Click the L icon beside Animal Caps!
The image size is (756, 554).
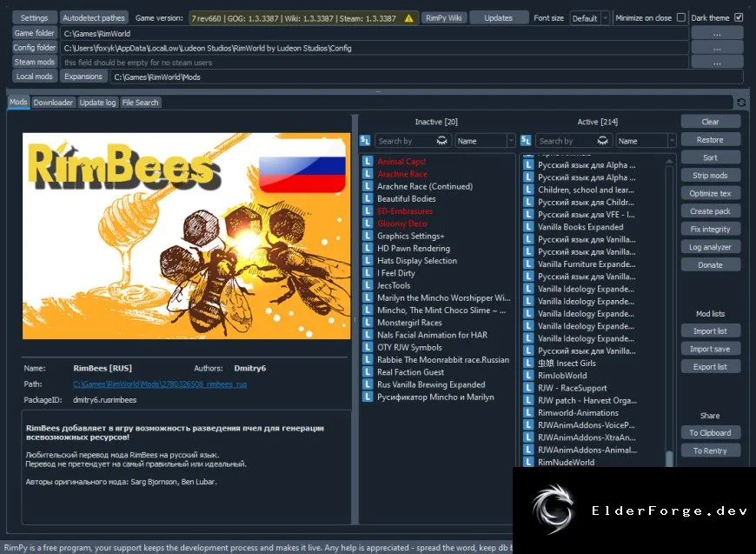click(x=368, y=161)
